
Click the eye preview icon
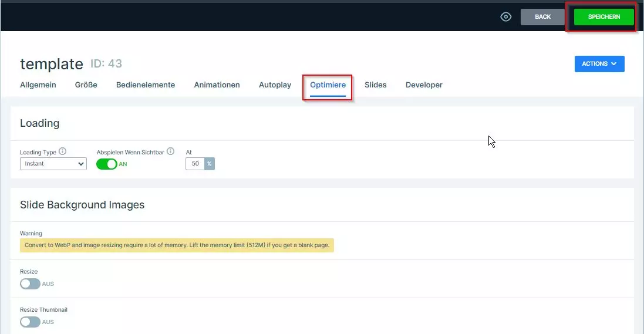pos(505,17)
